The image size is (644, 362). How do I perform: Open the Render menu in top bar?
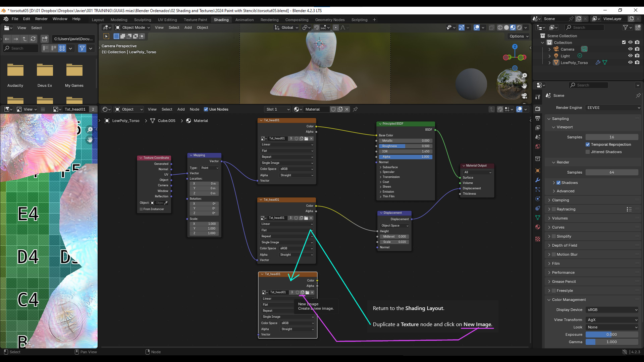pyautogui.click(x=41, y=19)
